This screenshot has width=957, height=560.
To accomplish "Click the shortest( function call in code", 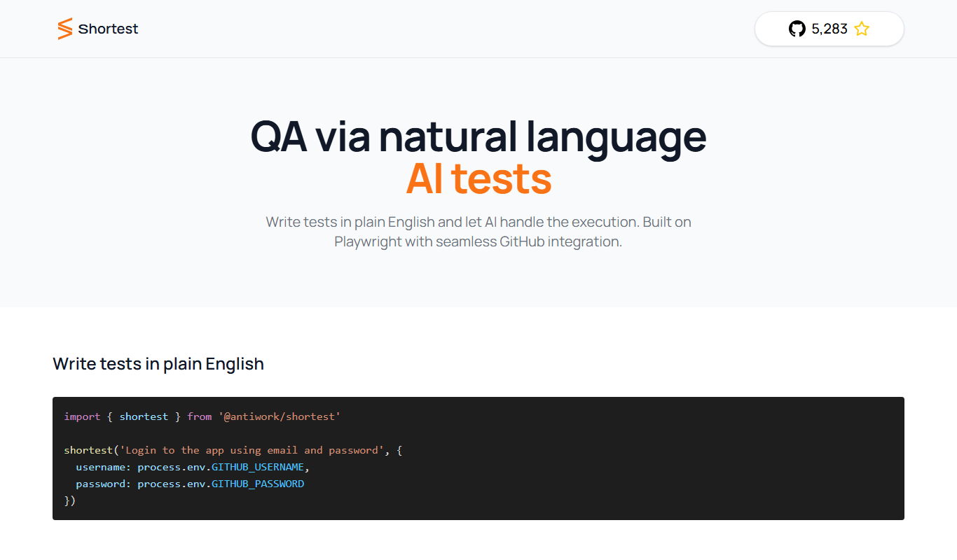I will [x=92, y=450].
